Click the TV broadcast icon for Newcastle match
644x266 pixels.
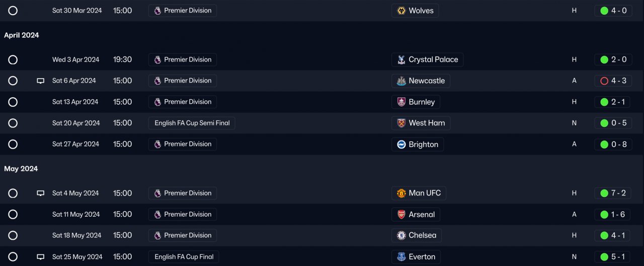click(41, 81)
